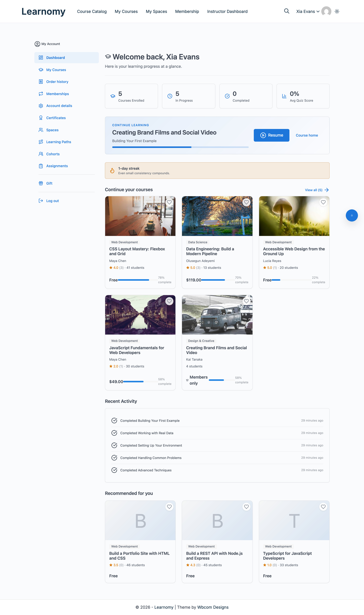
Task: Open Xia Evans user menu dropdown
Action: [x=308, y=11]
